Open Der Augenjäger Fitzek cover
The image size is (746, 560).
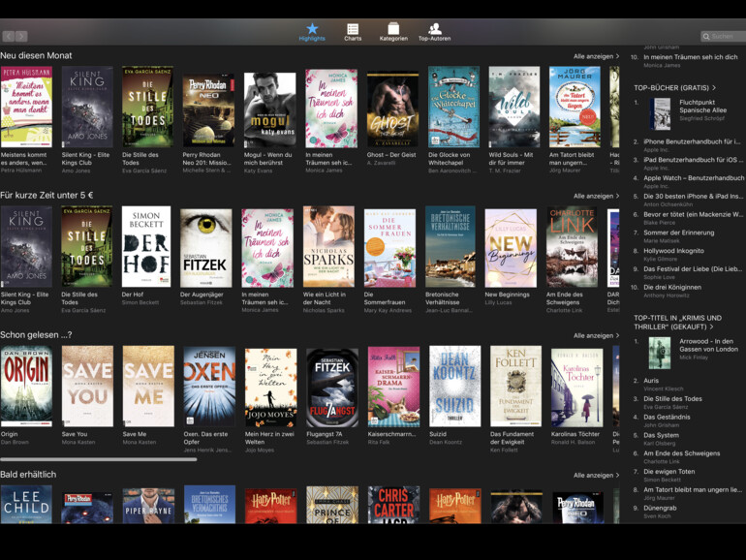(x=206, y=248)
